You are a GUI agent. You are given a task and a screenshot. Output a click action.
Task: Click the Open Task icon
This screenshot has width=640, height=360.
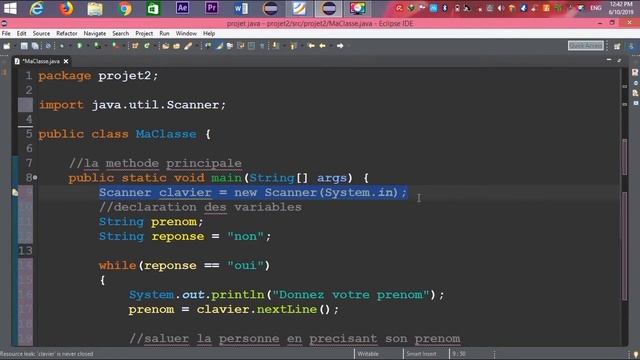176,46
